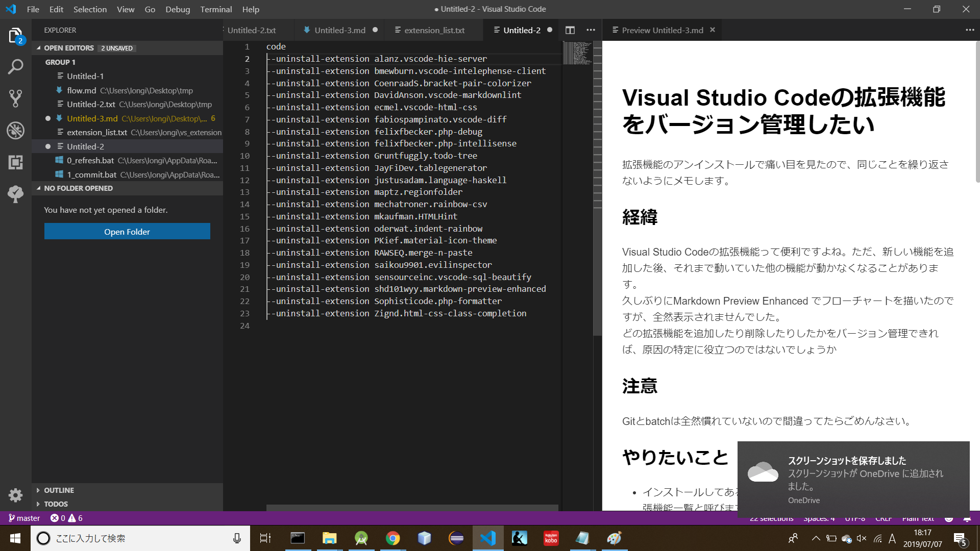Screen dimensions: 980x551
Task: Open the Debug view icon
Action: point(15,131)
